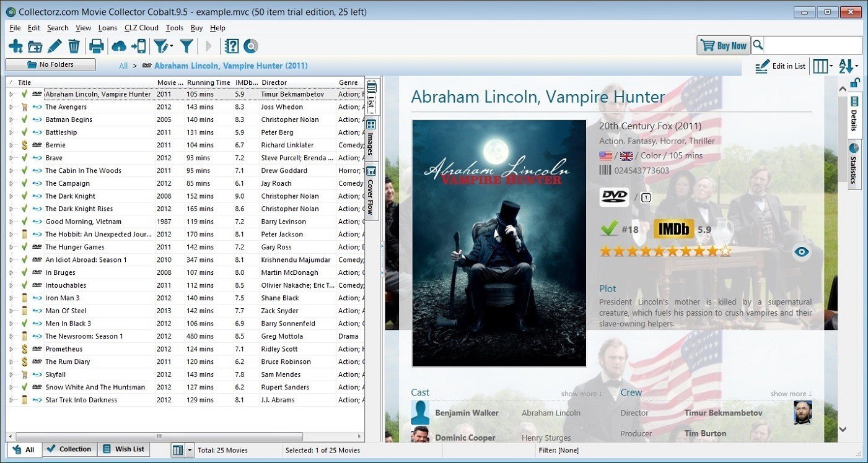Click the eye icon beside the star rating

point(801,252)
